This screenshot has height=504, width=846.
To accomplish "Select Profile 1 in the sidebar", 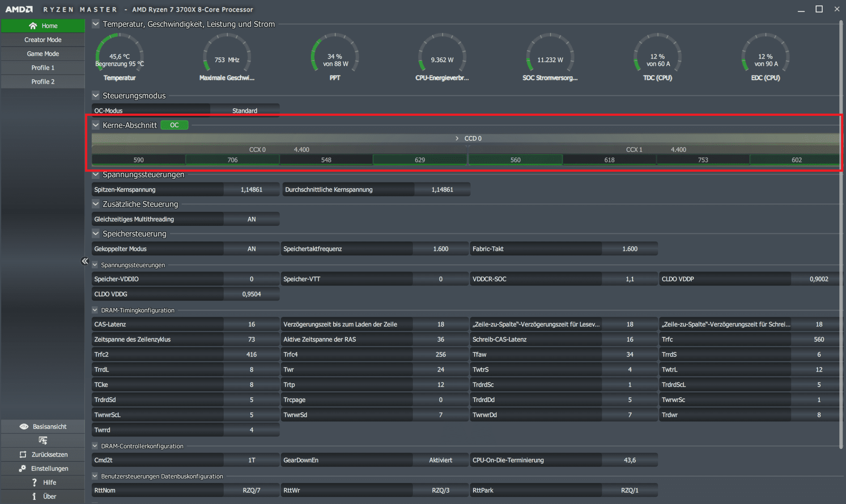I will tap(43, 68).
